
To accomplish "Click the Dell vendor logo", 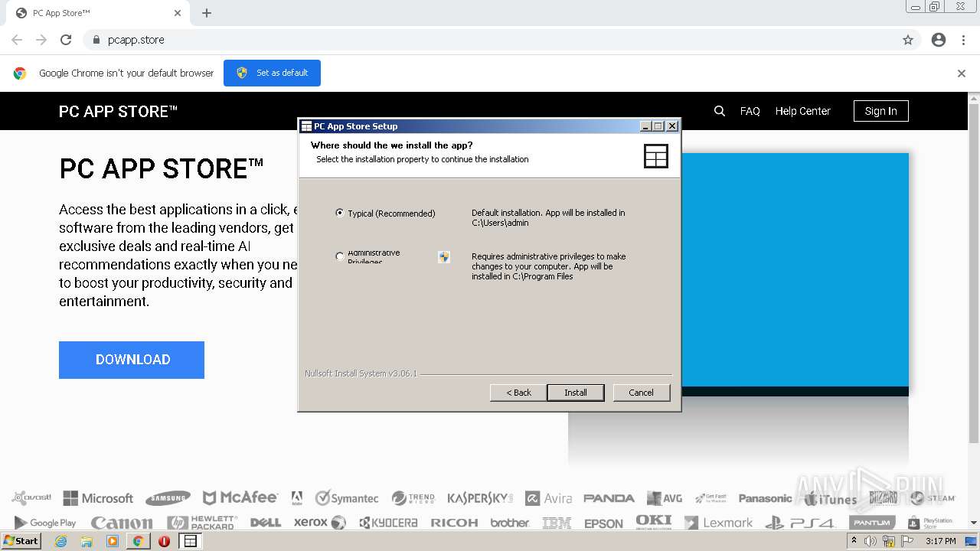I will tap(266, 523).
